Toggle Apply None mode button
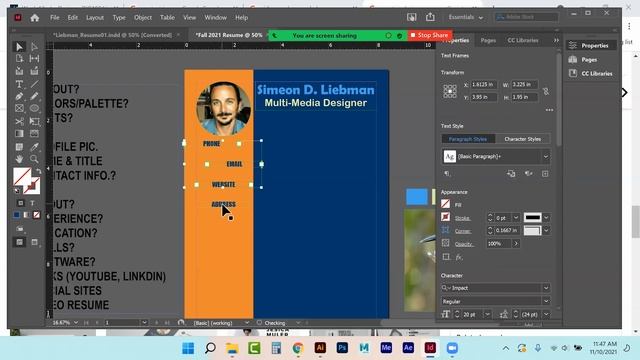Viewport: 640px width, 360px height. click(36, 215)
